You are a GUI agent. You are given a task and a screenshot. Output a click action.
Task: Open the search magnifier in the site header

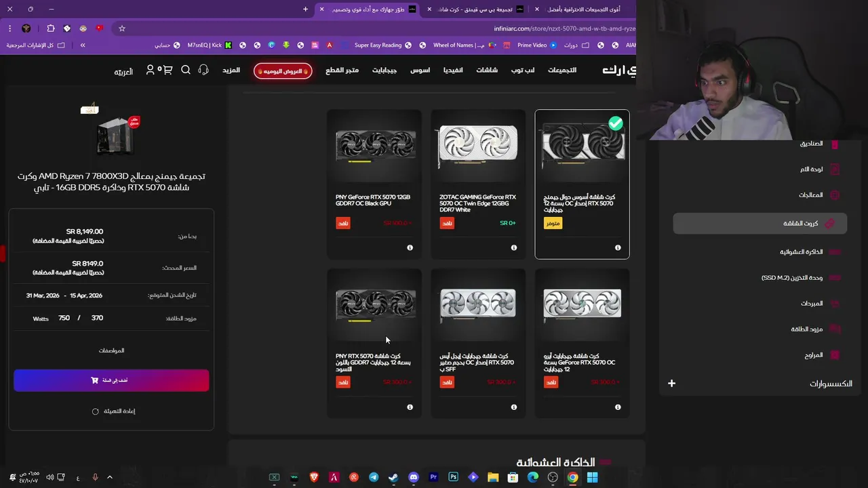[186, 70]
